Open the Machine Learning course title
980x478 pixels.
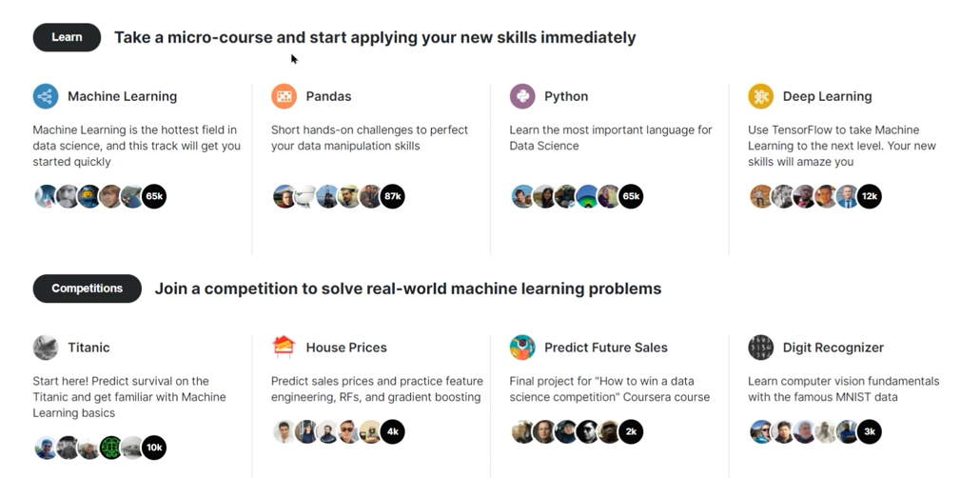(122, 96)
